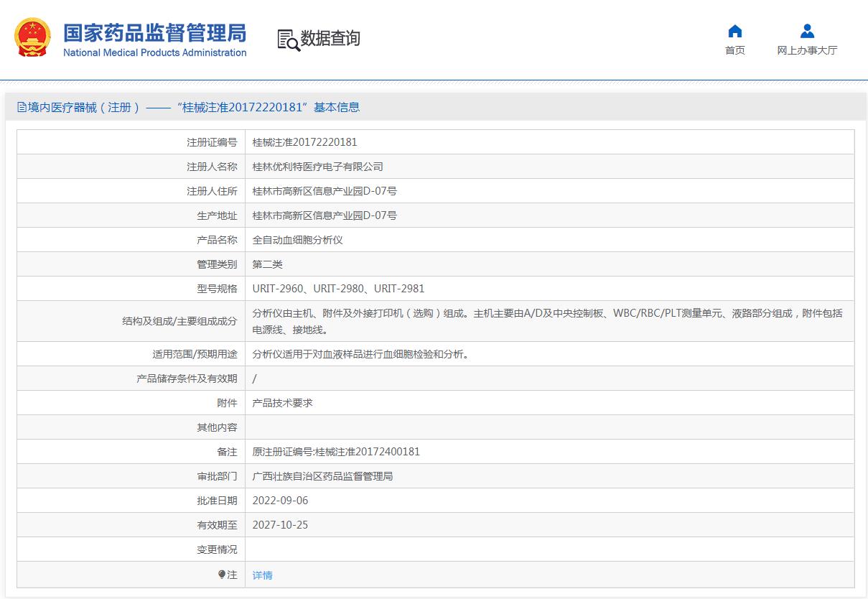Select approval department 广西壮族自治区药品监督管理局
The height and width of the screenshot is (599, 868).
click(323, 476)
